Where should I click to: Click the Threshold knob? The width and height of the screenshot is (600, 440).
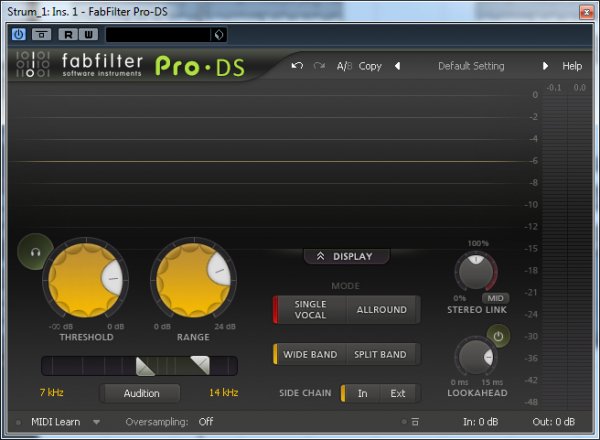point(85,280)
